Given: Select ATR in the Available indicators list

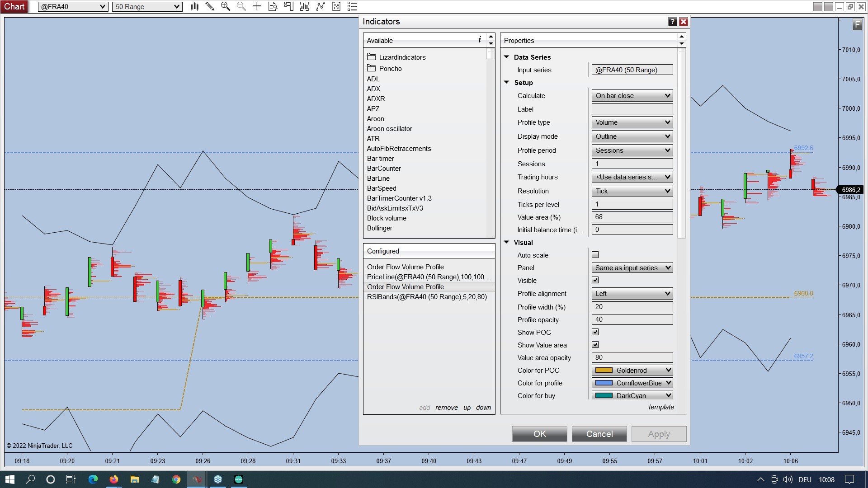Looking at the screenshot, I should click(373, 139).
